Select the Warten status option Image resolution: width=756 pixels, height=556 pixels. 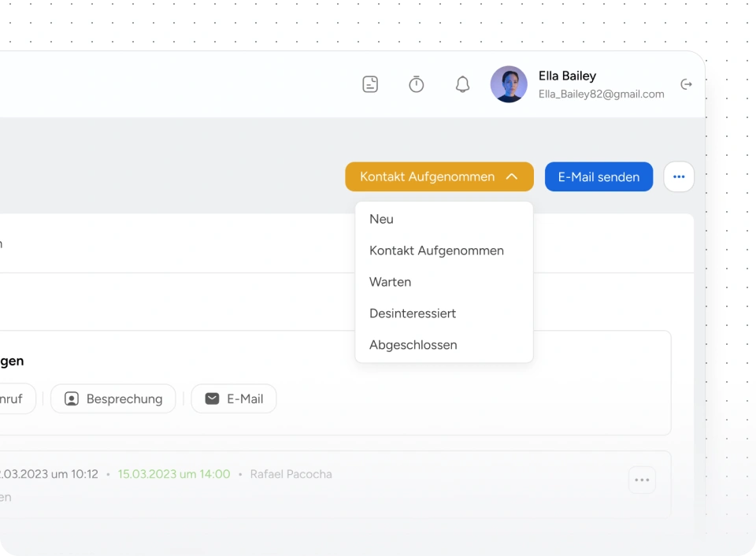point(391,282)
